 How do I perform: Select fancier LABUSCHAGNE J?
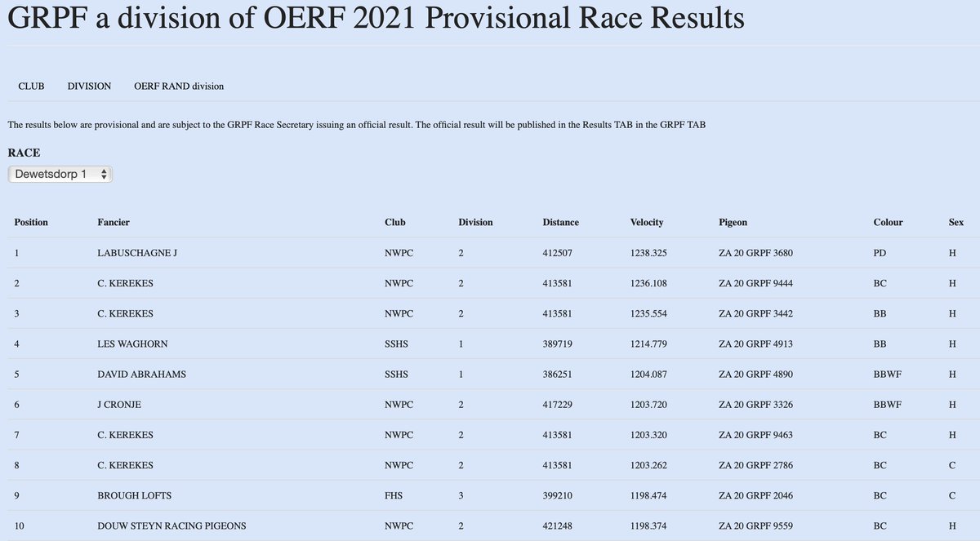136,253
